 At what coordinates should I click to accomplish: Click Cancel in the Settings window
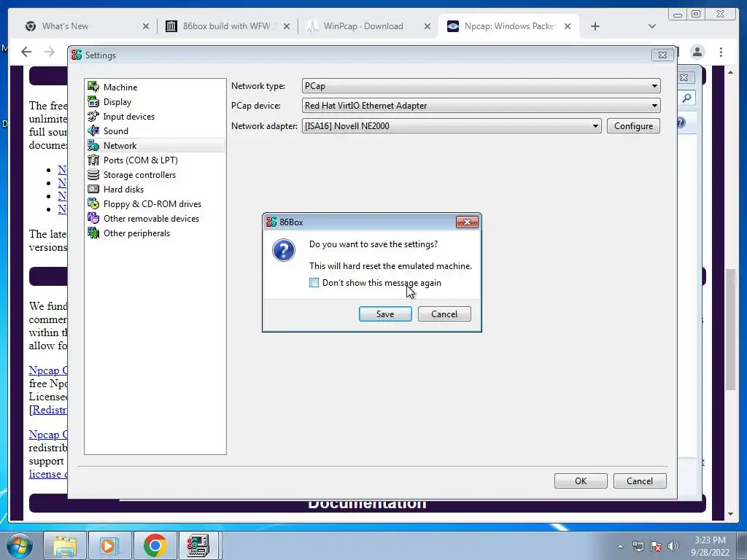pos(639,481)
